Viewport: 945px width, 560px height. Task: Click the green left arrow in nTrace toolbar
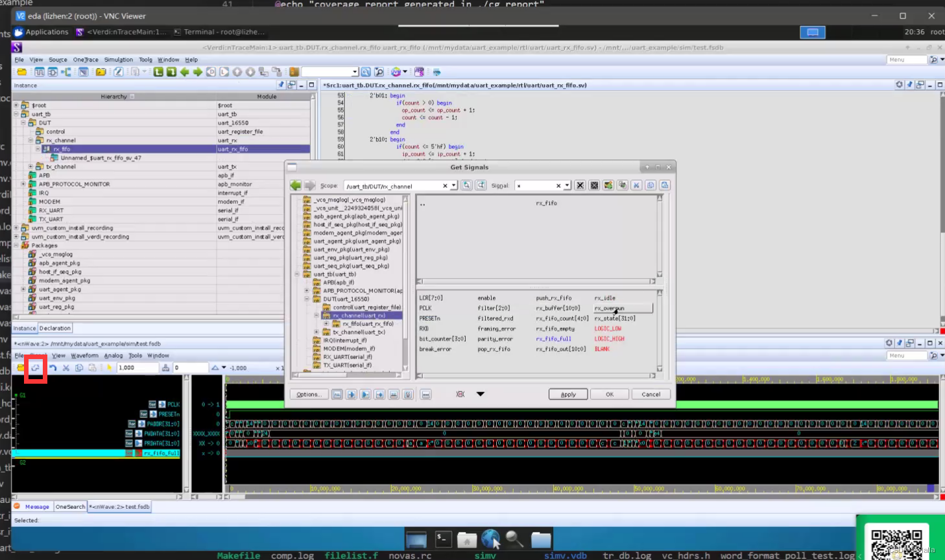tap(185, 72)
